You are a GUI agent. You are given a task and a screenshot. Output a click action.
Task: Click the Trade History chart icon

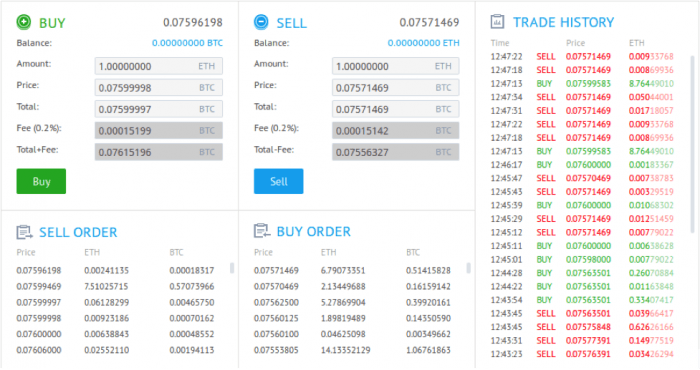click(497, 21)
